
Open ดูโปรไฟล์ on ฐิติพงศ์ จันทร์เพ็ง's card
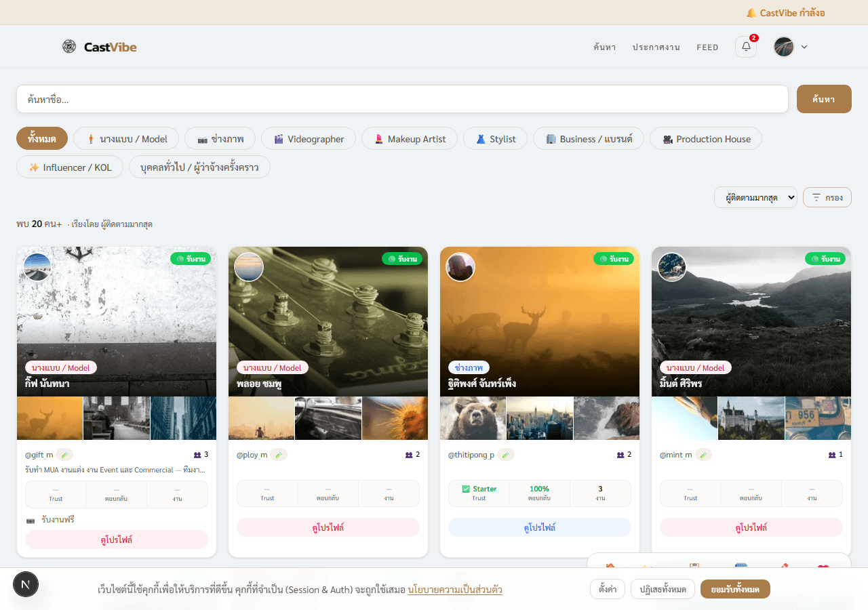tap(540, 527)
